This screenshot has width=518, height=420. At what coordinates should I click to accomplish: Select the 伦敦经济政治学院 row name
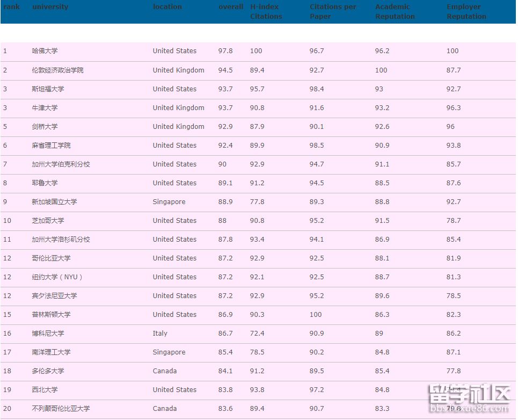(57, 70)
